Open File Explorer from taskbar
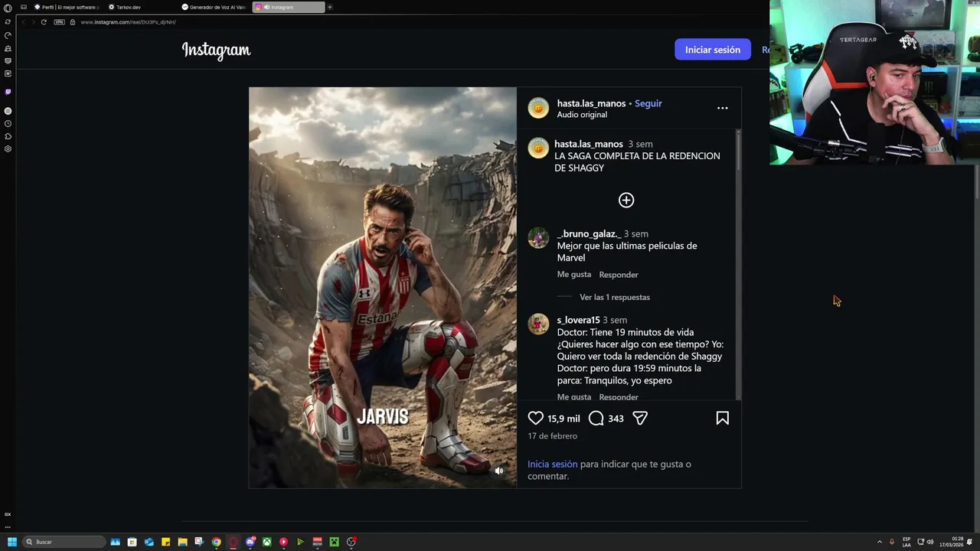 tap(182, 542)
